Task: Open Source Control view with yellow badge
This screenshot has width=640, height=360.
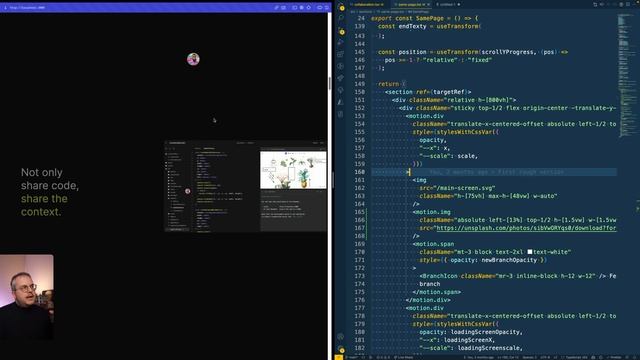Action: click(x=341, y=31)
